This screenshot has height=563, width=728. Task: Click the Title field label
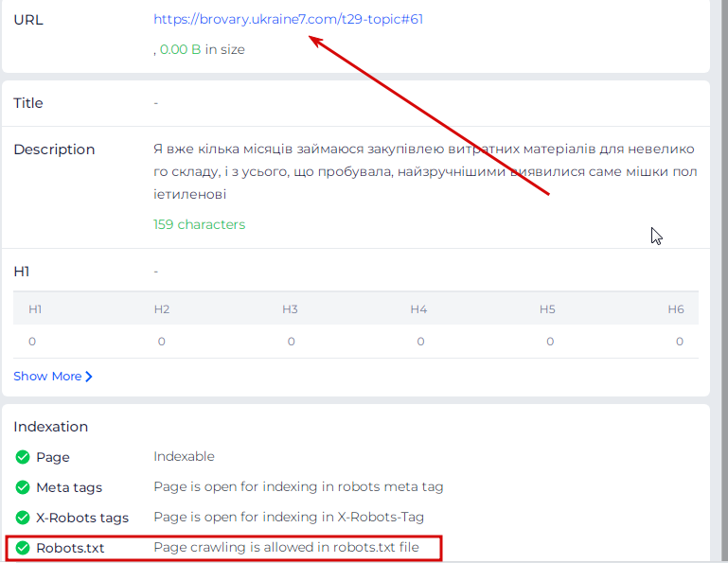click(x=28, y=103)
